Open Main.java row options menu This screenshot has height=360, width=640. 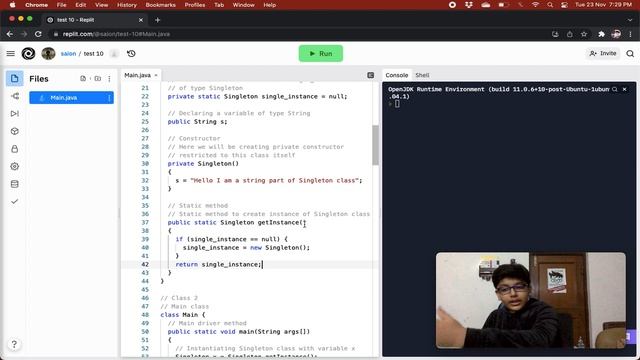pyautogui.click(x=109, y=98)
